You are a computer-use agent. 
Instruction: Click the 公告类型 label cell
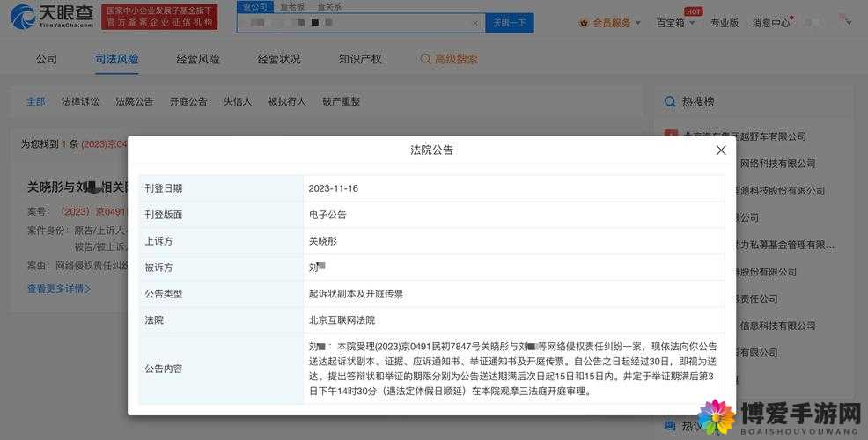point(221,294)
